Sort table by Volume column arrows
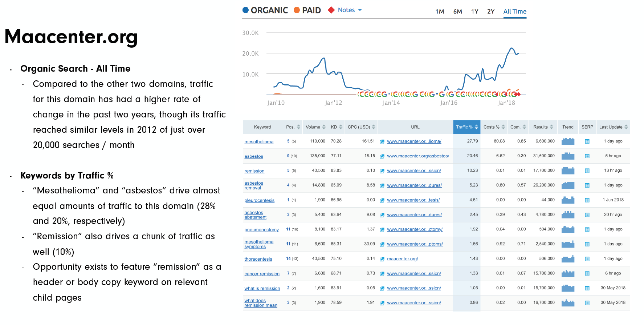 [x=324, y=127]
